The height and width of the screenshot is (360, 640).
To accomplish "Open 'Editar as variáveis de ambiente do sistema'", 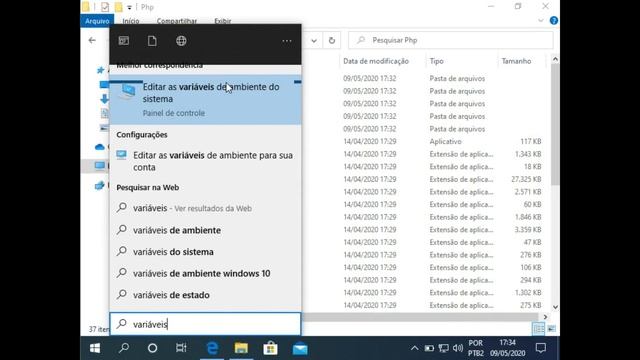I will tap(206, 99).
